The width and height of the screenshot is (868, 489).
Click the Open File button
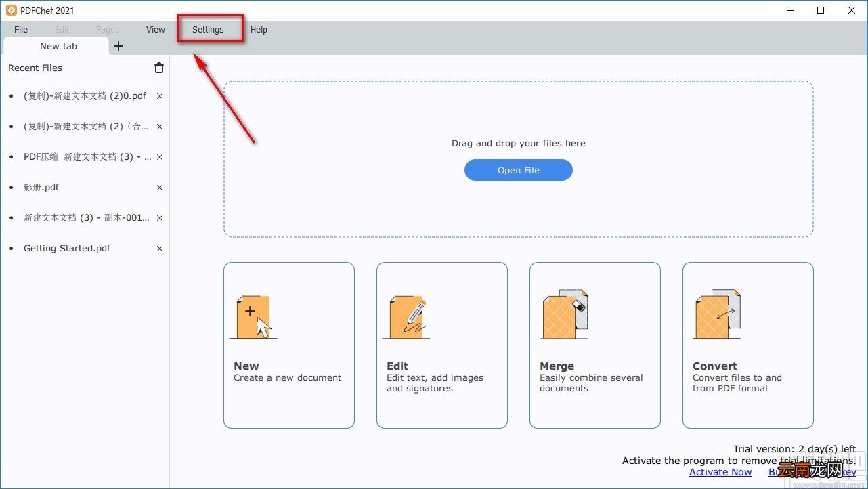click(519, 170)
